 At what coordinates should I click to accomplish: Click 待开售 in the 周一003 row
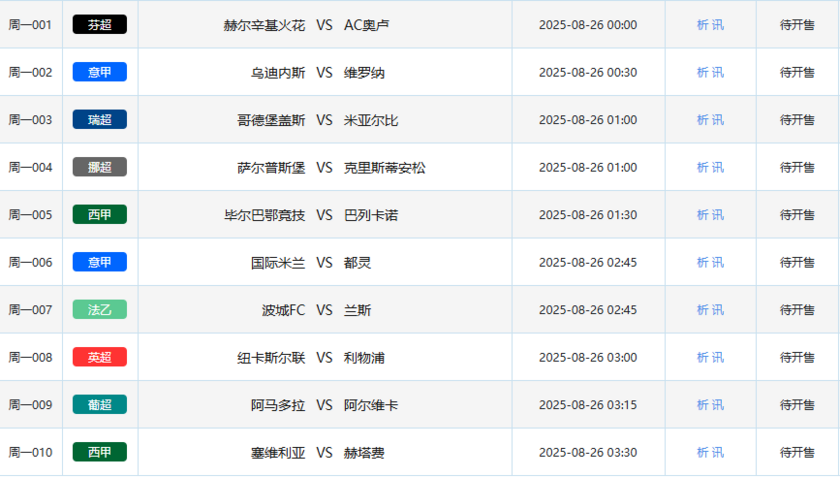click(797, 120)
